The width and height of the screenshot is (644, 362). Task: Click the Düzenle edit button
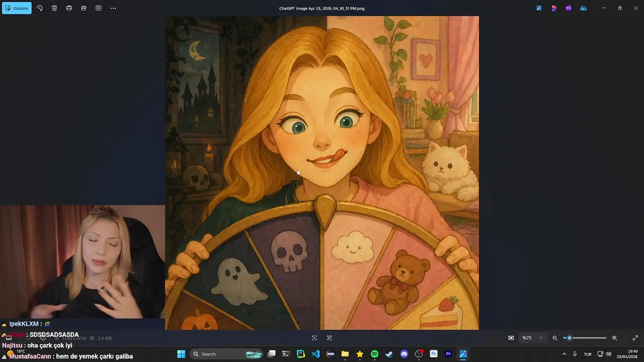tap(17, 8)
